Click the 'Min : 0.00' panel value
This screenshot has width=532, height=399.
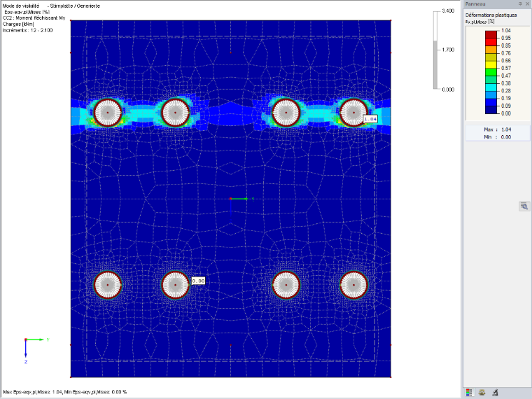point(498,136)
